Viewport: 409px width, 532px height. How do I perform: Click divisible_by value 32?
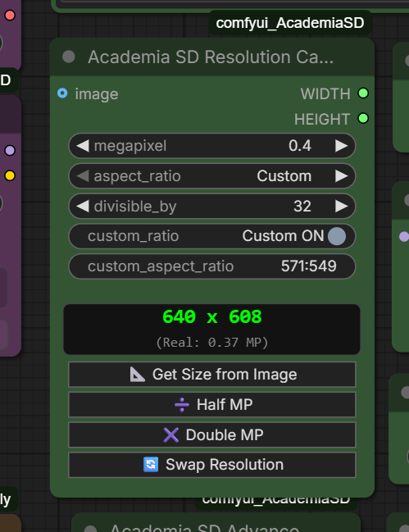302,206
